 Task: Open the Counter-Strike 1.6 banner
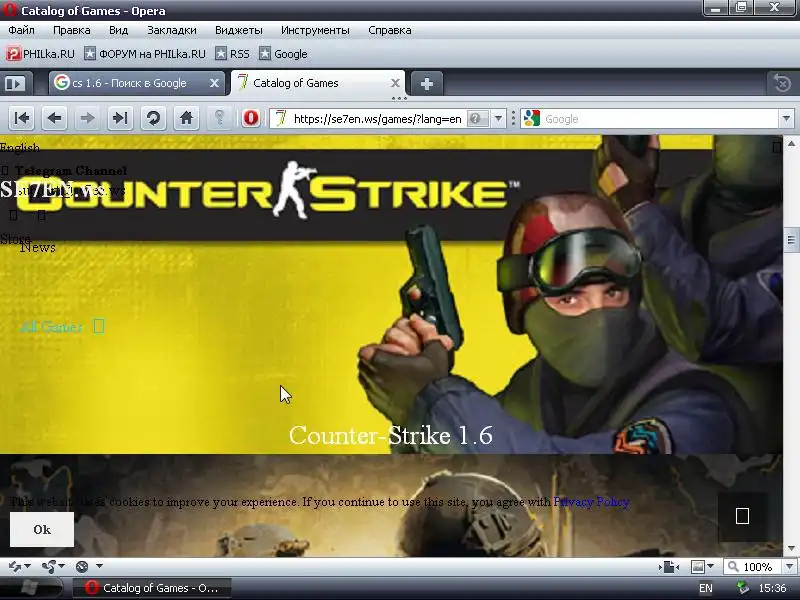coord(391,294)
